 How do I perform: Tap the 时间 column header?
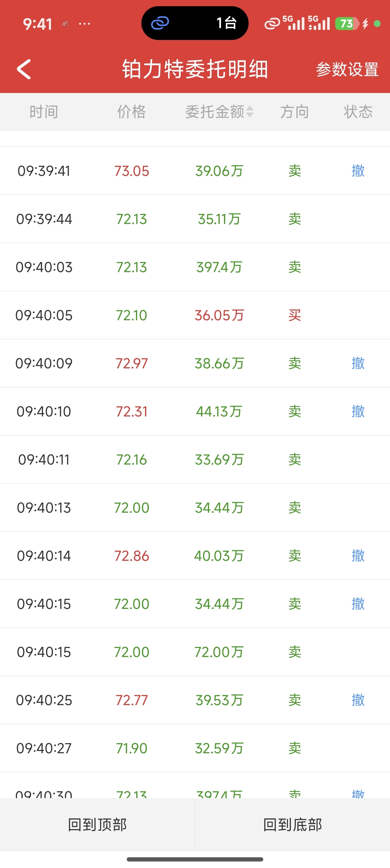44,112
